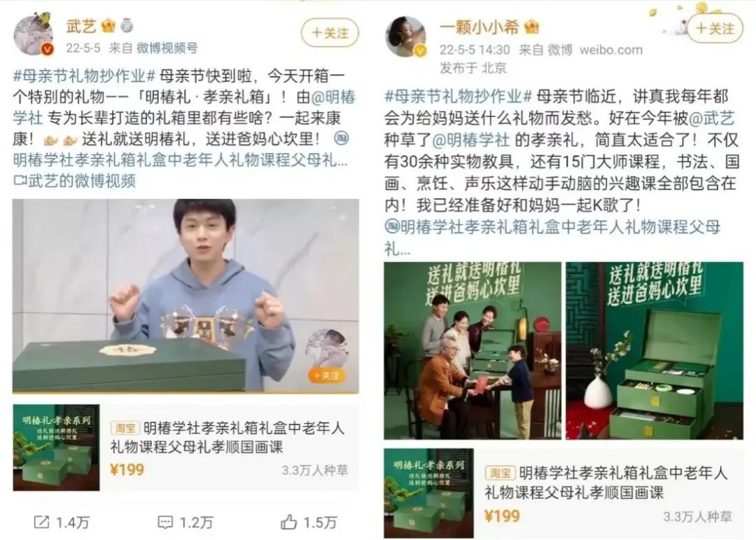Screen dimensions: 756x540
Task: Open family gift-giving photo in right post
Action: (472, 350)
